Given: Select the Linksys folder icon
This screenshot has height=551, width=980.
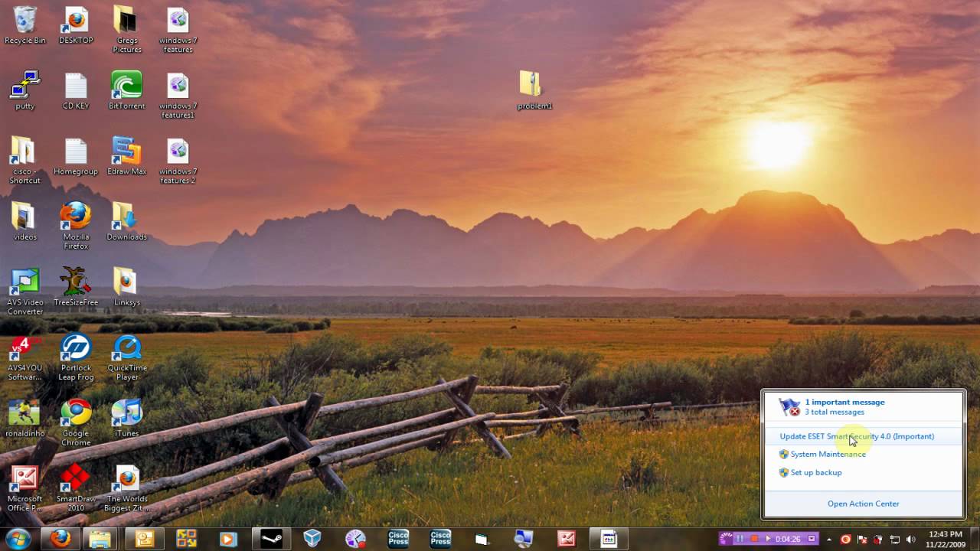Looking at the screenshot, I should point(126,288).
